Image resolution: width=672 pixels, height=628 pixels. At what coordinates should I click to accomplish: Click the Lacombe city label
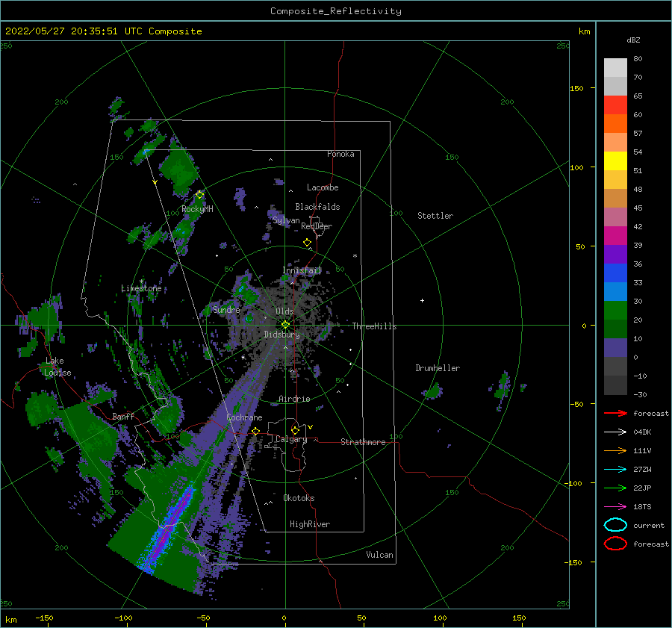[323, 187]
